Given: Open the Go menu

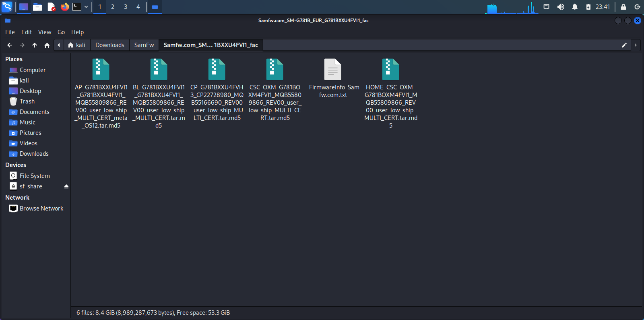Looking at the screenshot, I should (x=61, y=32).
